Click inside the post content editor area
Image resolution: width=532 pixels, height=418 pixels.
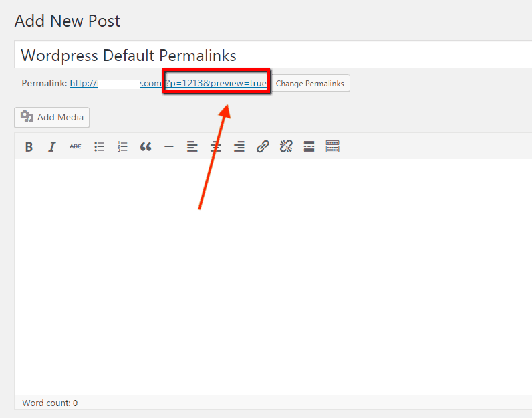[x=273, y=277]
